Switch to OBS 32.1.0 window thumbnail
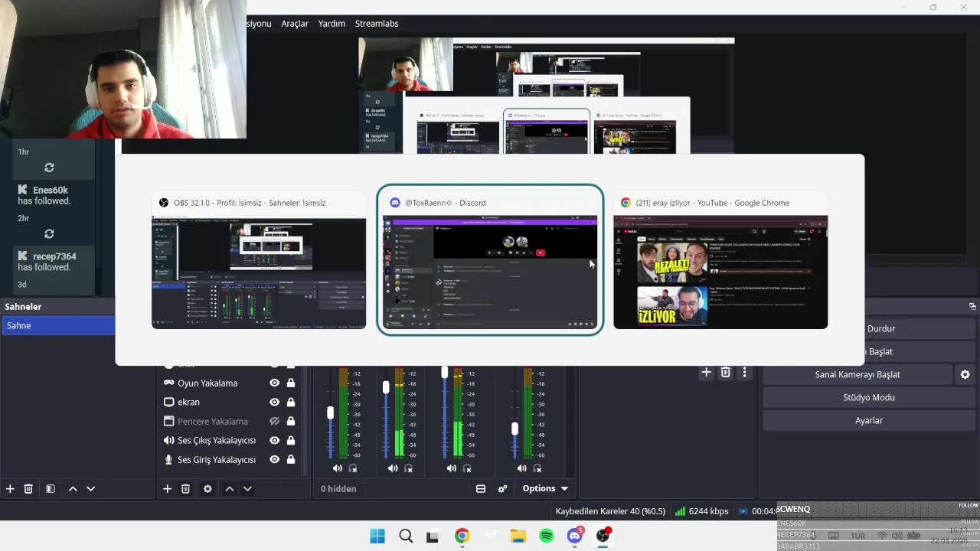This screenshot has height=551, width=980. click(259, 261)
